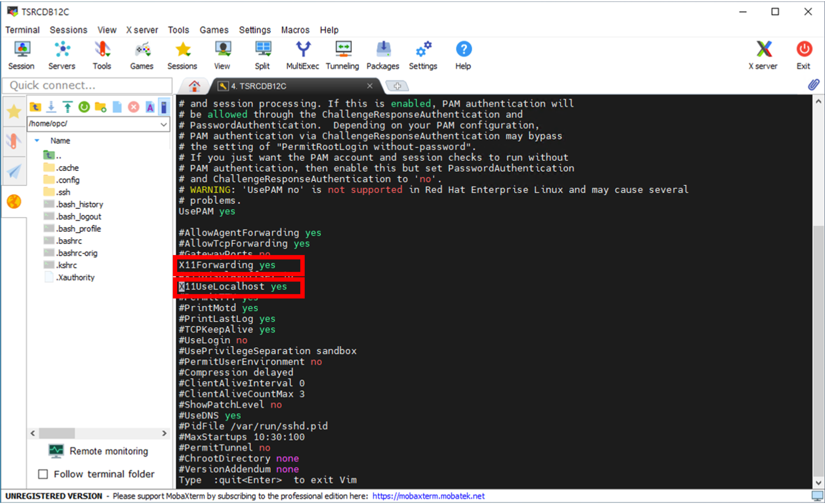
Task: Open the Tunneling tool
Action: [342, 55]
